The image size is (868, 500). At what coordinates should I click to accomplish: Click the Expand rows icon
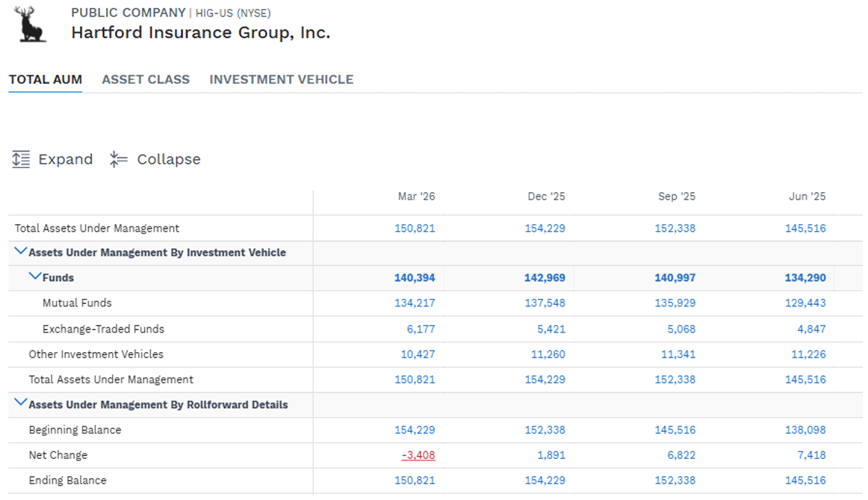click(x=21, y=159)
